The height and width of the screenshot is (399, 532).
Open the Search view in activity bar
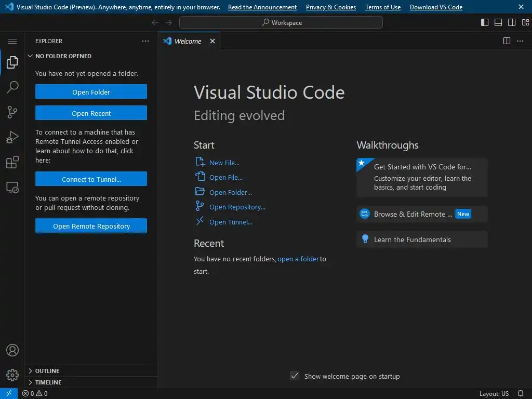(x=12, y=87)
